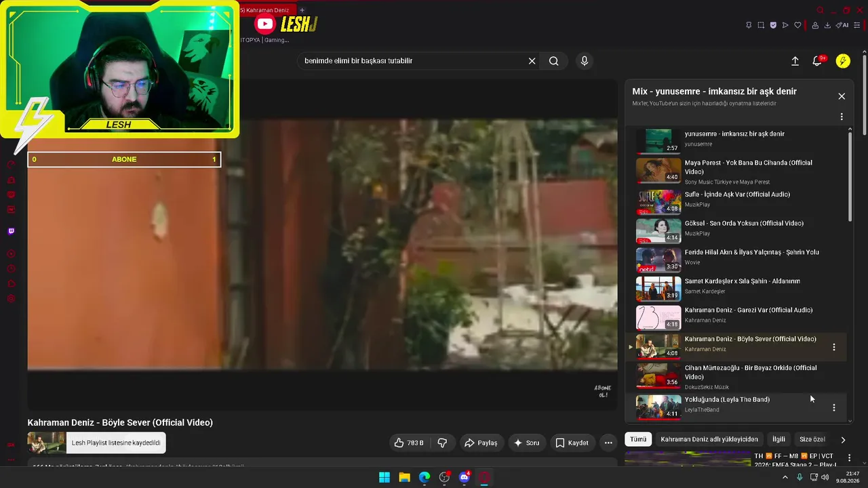Close the Mix playlist panel
The height and width of the screenshot is (488, 868).
(x=842, y=96)
